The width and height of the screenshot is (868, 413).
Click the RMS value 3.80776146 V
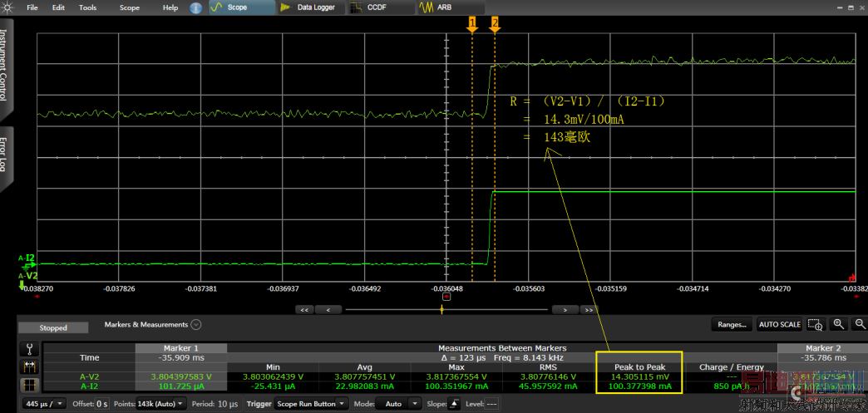[548, 376]
